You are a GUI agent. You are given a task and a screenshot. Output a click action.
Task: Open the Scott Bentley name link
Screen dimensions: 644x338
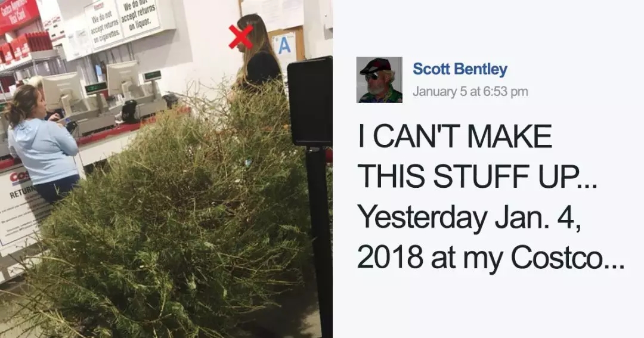click(x=460, y=69)
